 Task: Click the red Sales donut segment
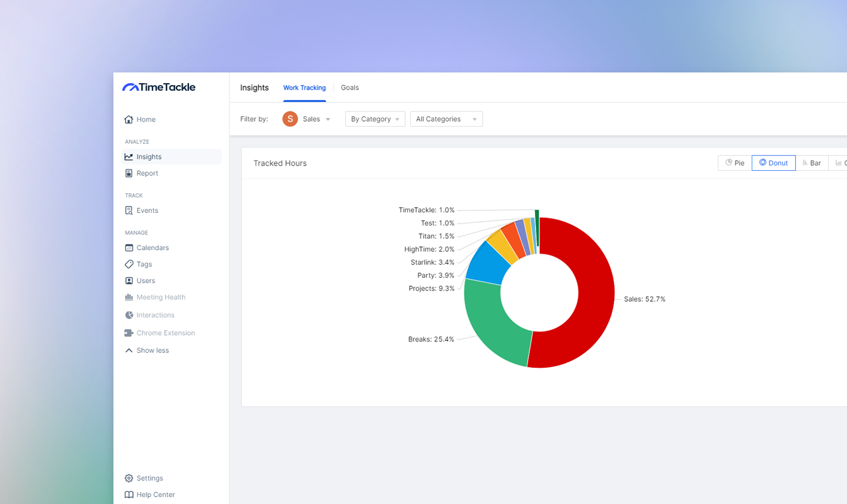point(596,296)
